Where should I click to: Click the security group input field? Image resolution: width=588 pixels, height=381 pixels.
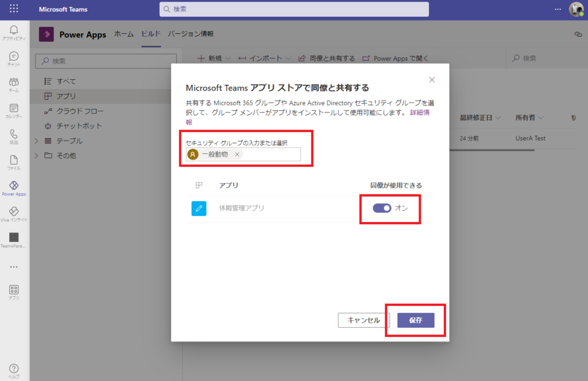[243, 154]
